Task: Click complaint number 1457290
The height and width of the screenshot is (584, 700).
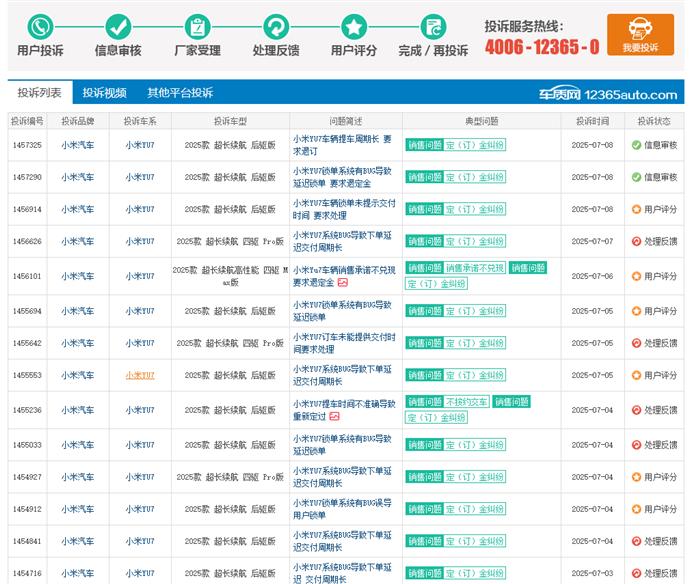Action: click(27, 177)
